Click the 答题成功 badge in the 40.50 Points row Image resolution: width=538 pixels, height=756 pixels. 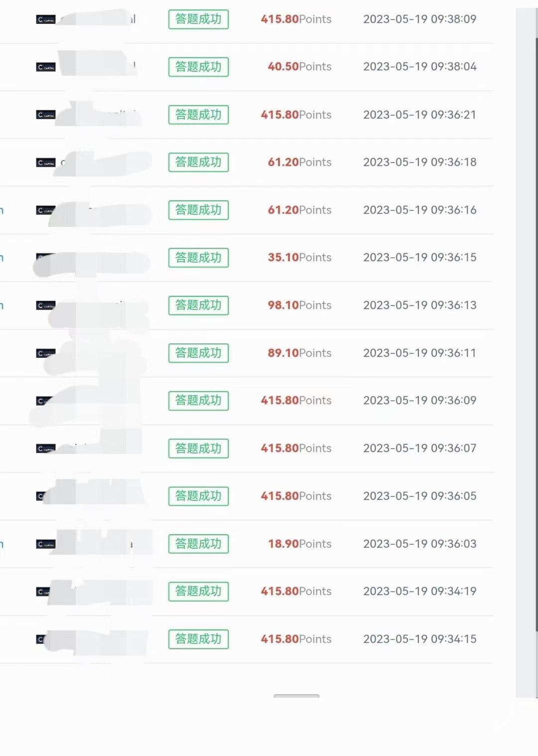[x=198, y=67]
